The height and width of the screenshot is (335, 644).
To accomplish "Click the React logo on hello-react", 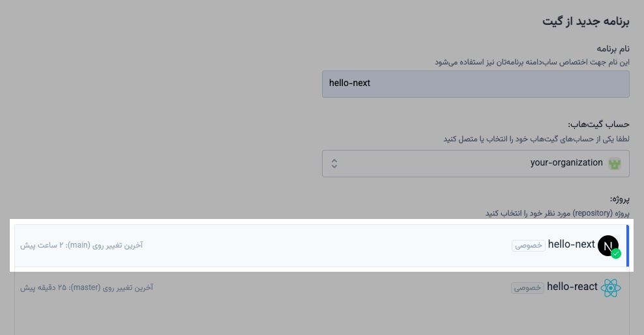I will (610, 287).
